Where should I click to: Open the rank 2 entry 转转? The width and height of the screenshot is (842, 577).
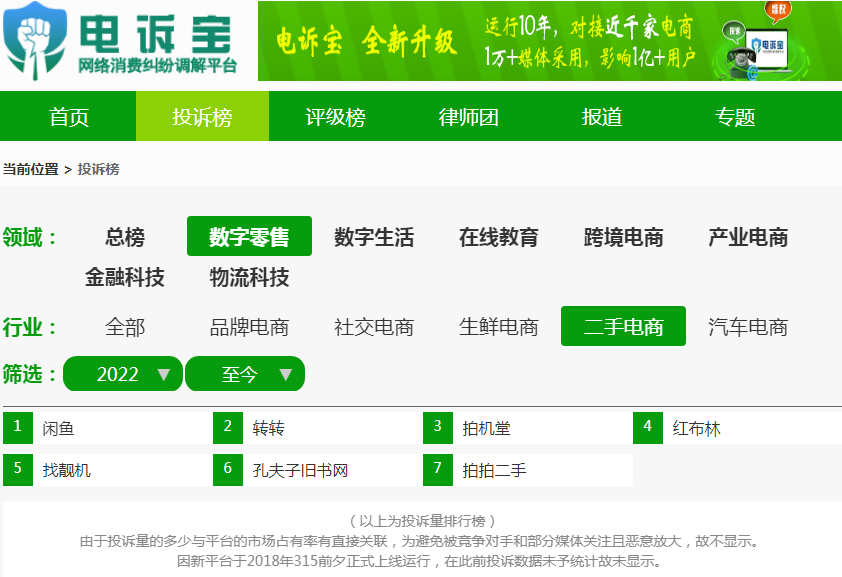(318, 428)
